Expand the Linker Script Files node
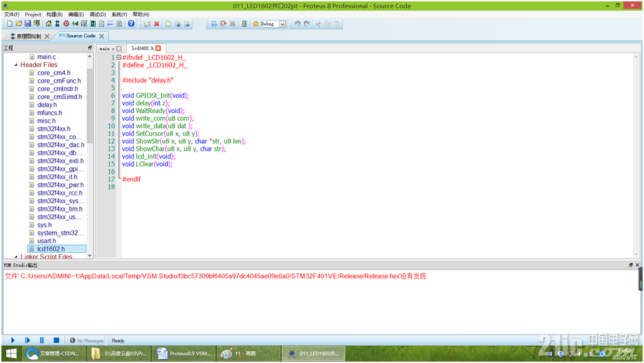The height and width of the screenshot is (363, 644). (16, 257)
